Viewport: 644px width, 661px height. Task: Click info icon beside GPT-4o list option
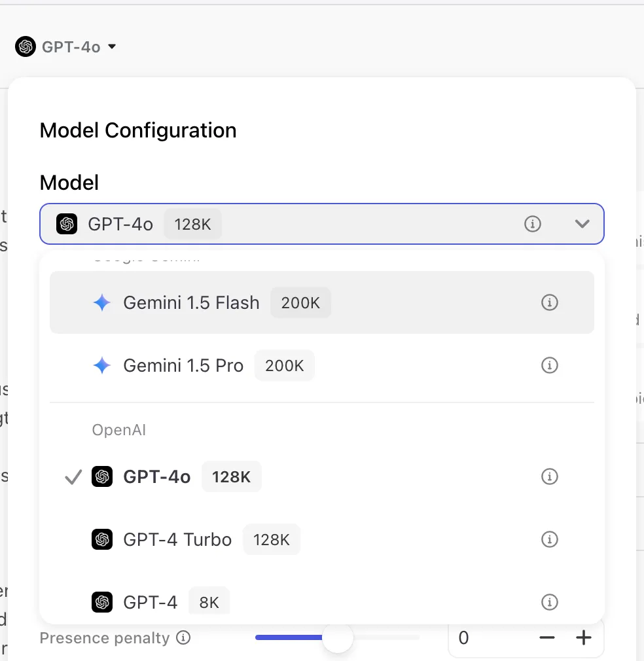pos(550,476)
